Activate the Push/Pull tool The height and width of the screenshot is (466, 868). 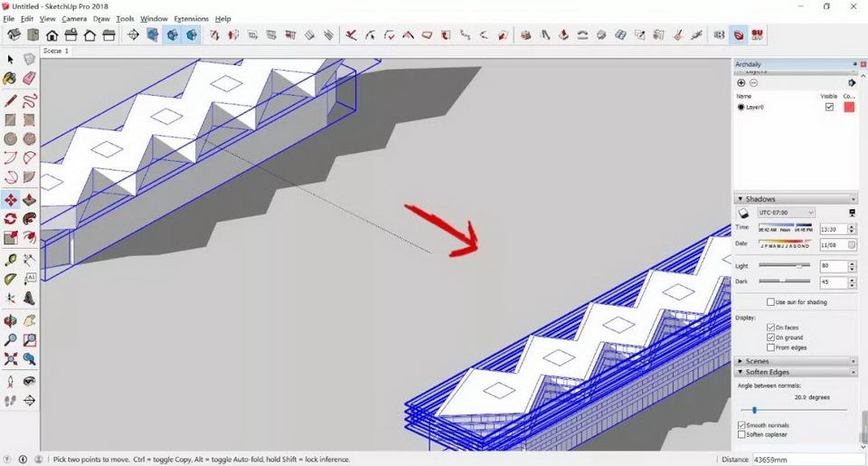29,200
